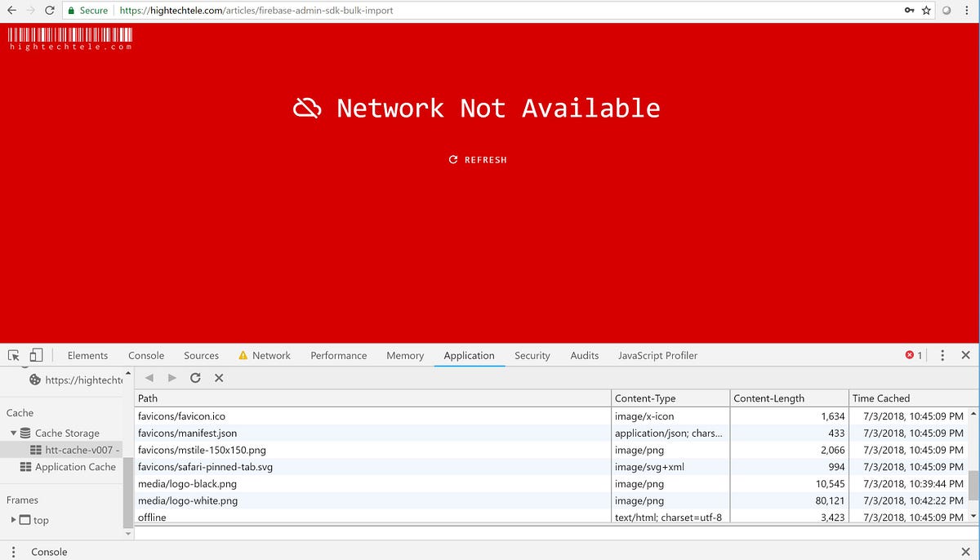
Task: Clear entries with the X icon
Action: (218, 378)
